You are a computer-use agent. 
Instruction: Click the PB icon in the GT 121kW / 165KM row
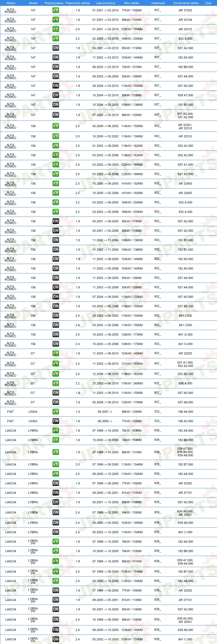[55, 364]
